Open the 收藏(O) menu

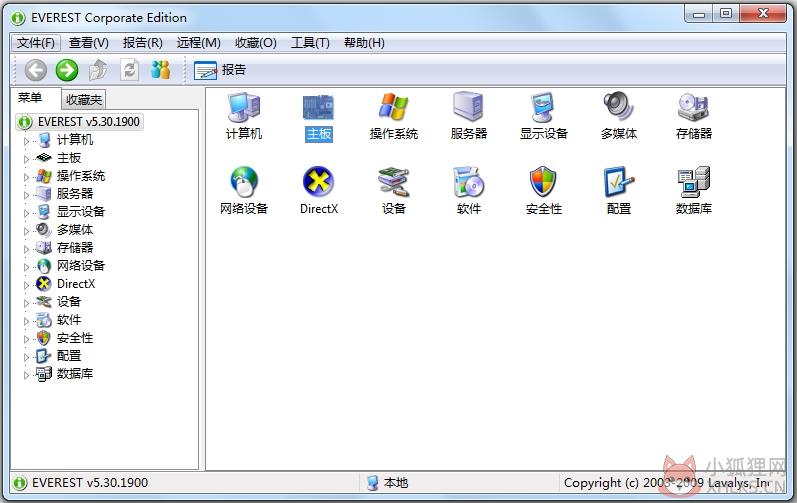(x=256, y=43)
